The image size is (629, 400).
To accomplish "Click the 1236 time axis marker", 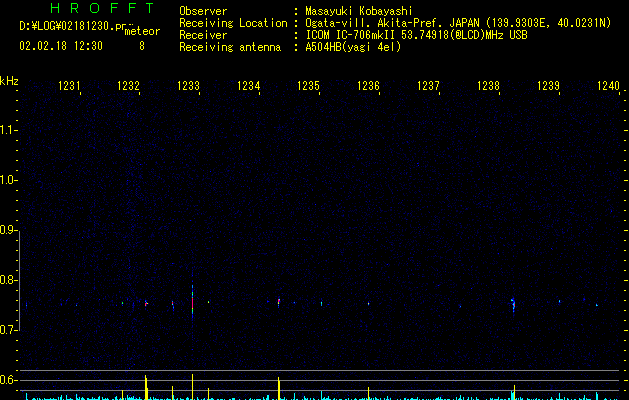I will pos(368,86).
